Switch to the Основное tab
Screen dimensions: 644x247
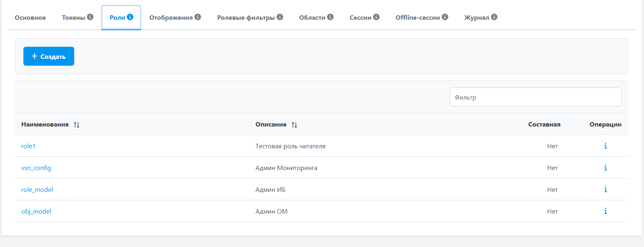coord(30,18)
